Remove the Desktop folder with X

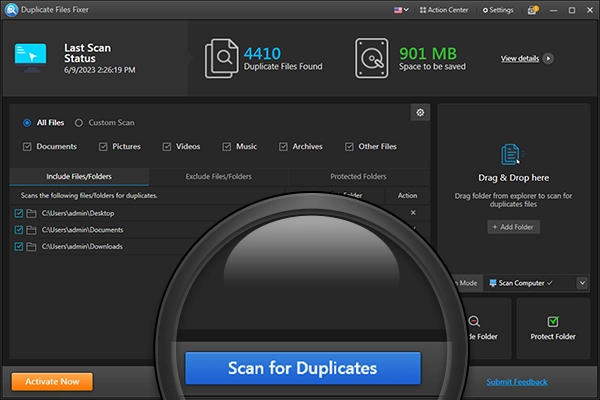pos(413,213)
